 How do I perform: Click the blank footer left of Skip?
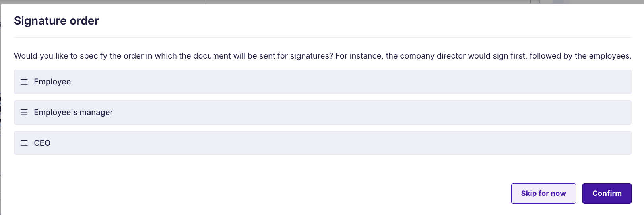click(254, 193)
